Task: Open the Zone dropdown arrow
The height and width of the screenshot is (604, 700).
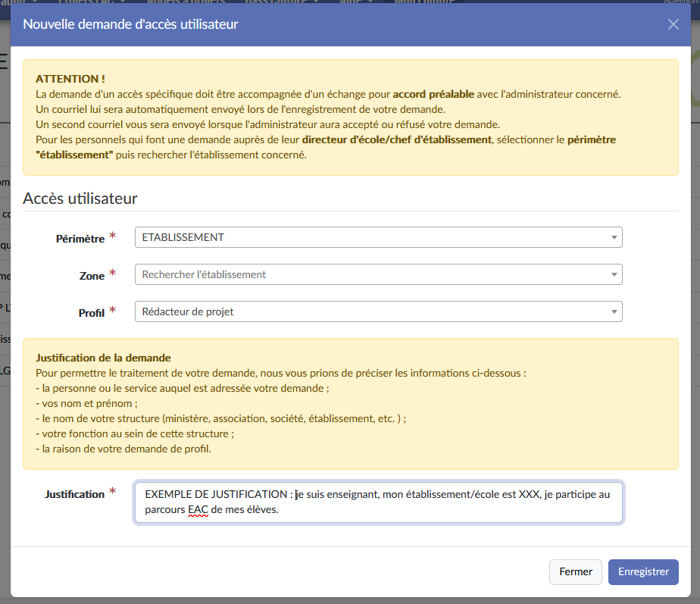Action: point(614,275)
